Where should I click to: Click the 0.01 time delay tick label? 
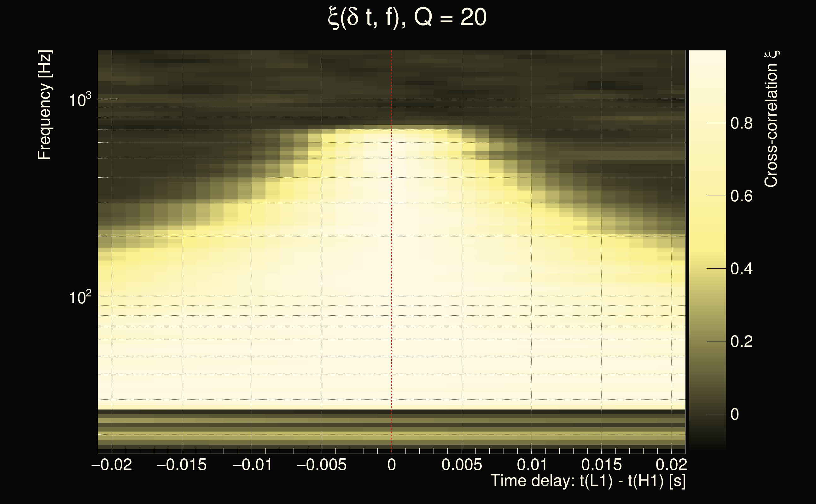[532, 465]
